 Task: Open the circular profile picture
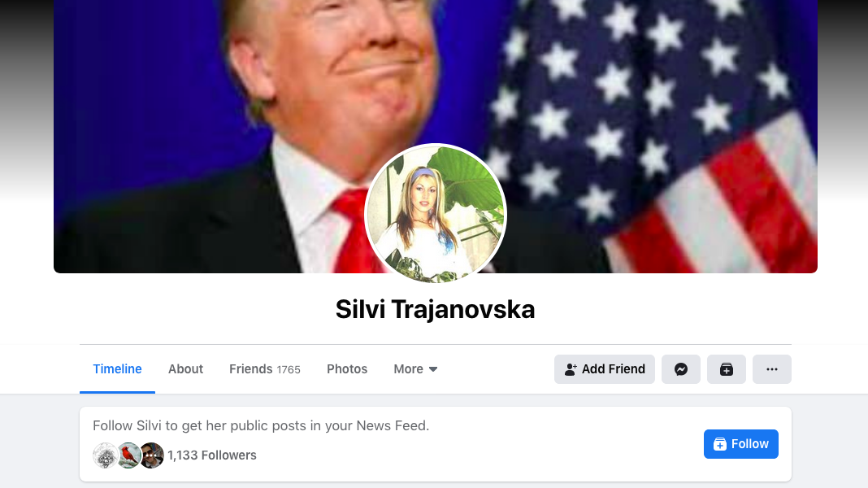coord(435,213)
